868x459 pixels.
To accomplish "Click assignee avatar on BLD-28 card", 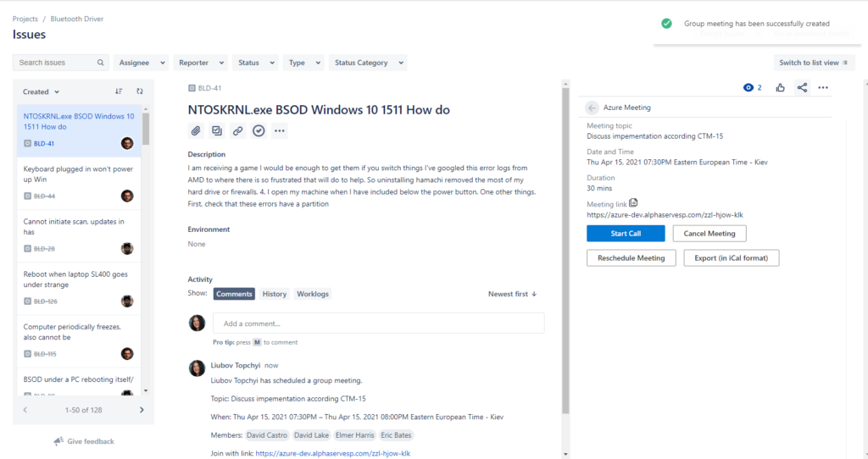I will (x=127, y=248).
